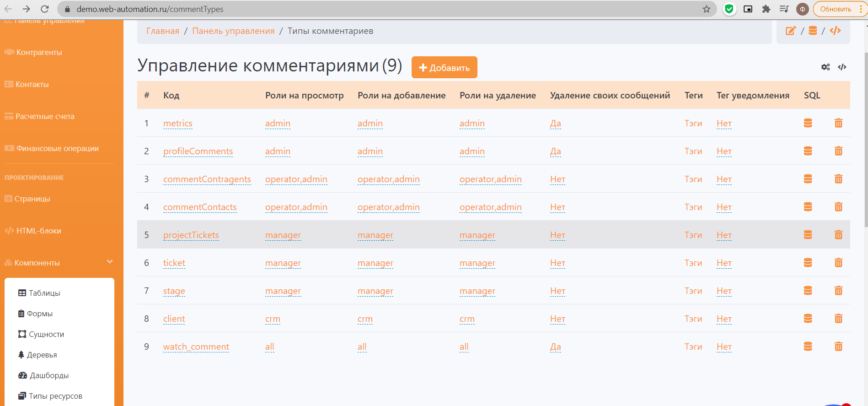
Task: Open SQL database icon for profileComments row
Action: click(808, 151)
